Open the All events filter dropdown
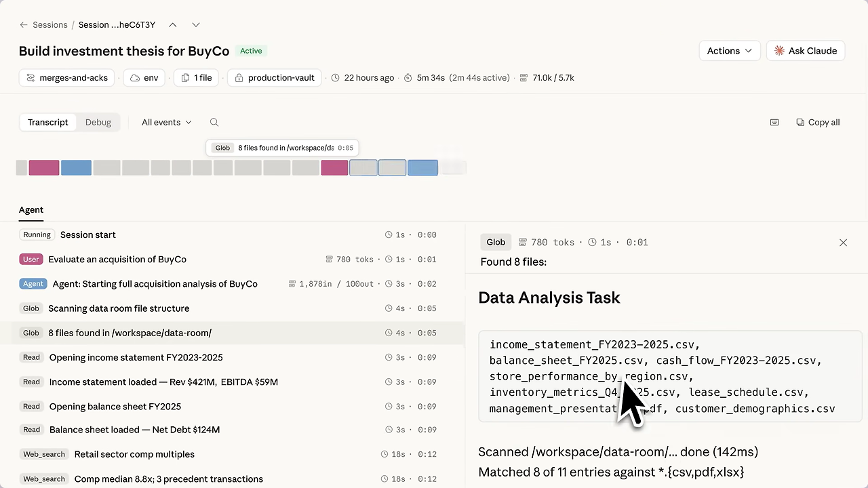868x488 pixels. pyautogui.click(x=166, y=123)
